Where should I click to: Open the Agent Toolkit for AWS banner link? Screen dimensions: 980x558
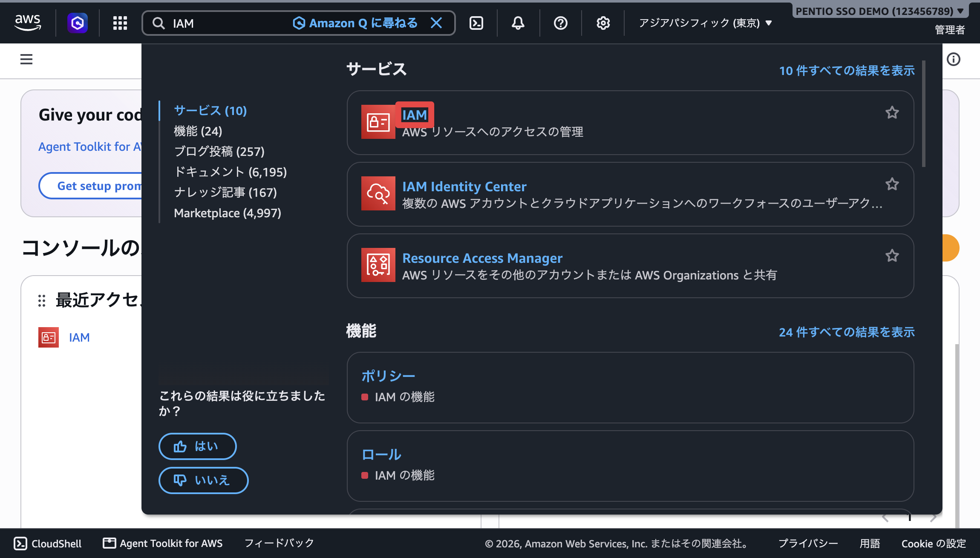click(x=90, y=147)
